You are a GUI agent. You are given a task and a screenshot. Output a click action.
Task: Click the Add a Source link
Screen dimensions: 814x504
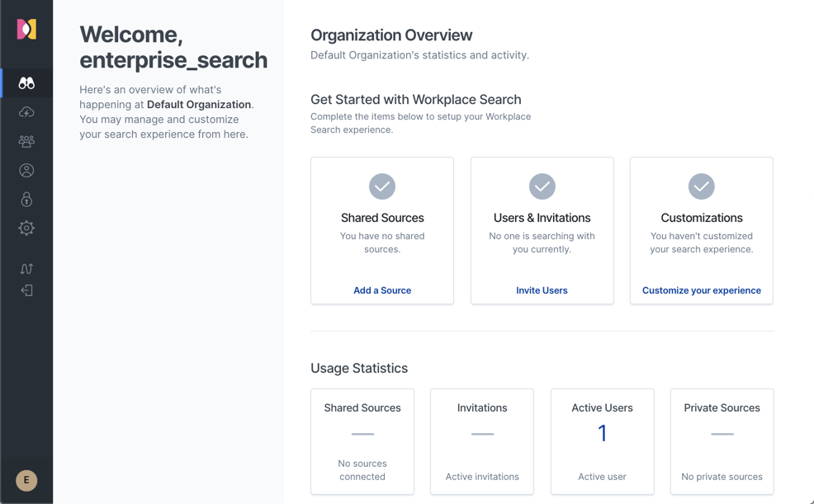tap(382, 290)
